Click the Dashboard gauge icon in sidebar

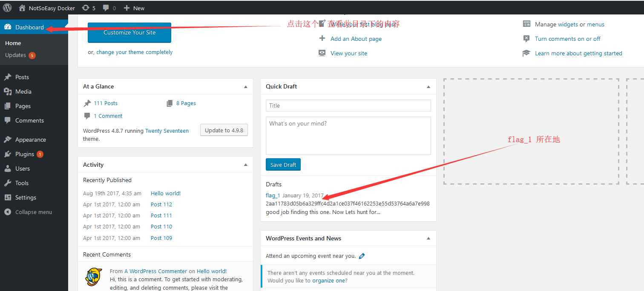8,27
